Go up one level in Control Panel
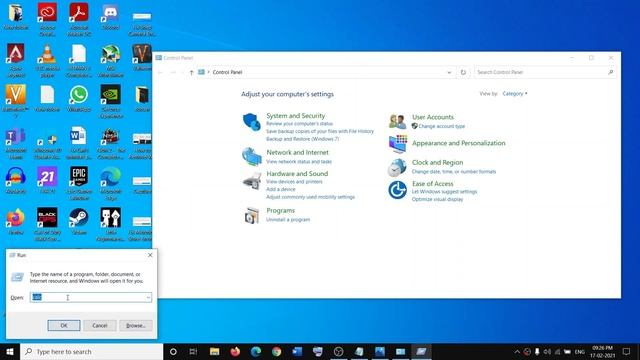The image size is (640, 360). tap(191, 72)
